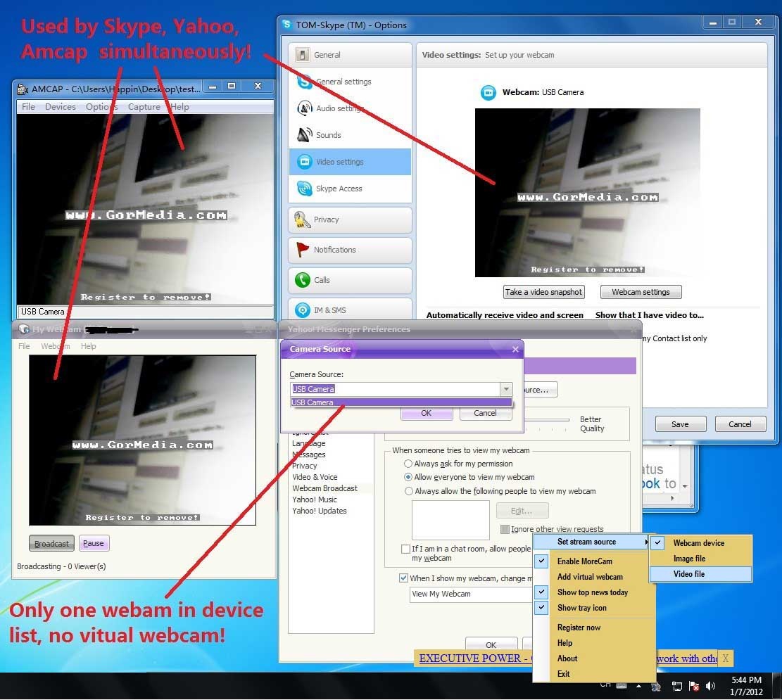Click the Notifications red flag icon
The width and height of the screenshot is (782, 700).
[302, 249]
